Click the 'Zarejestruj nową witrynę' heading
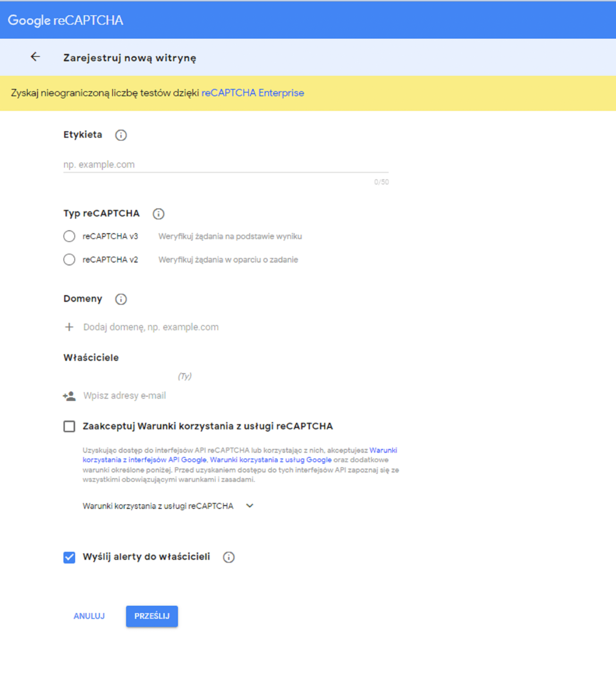 [x=130, y=58]
